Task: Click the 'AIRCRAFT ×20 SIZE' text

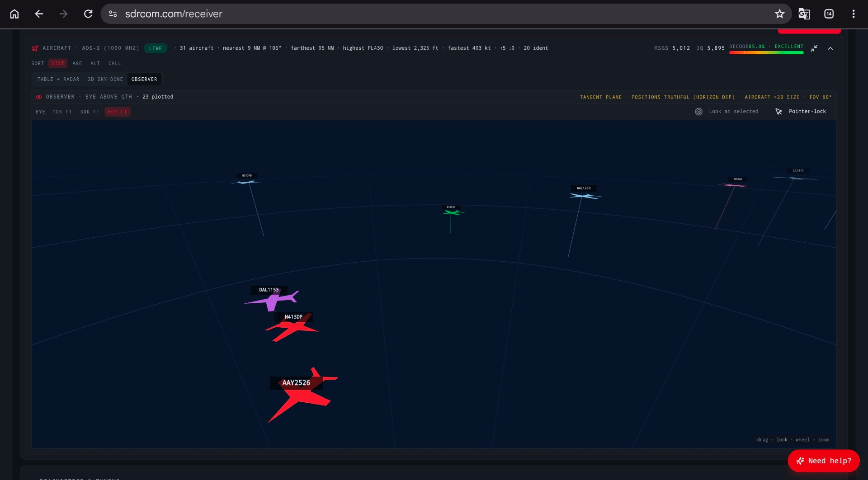Action: pyautogui.click(x=772, y=97)
